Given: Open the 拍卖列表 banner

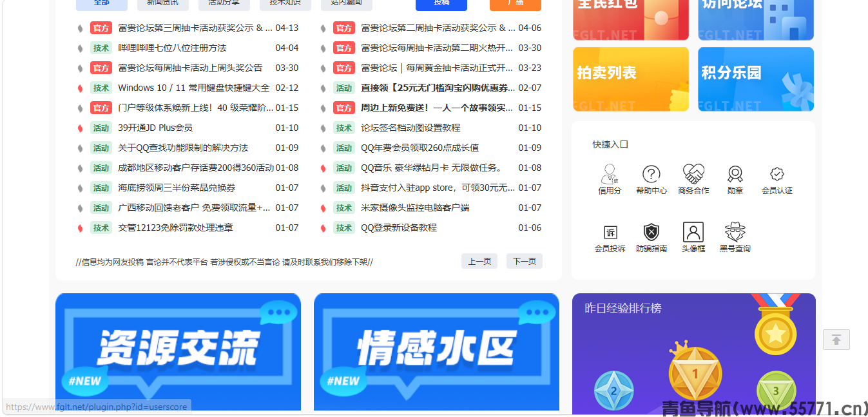Looking at the screenshot, I should pos(631,79).
